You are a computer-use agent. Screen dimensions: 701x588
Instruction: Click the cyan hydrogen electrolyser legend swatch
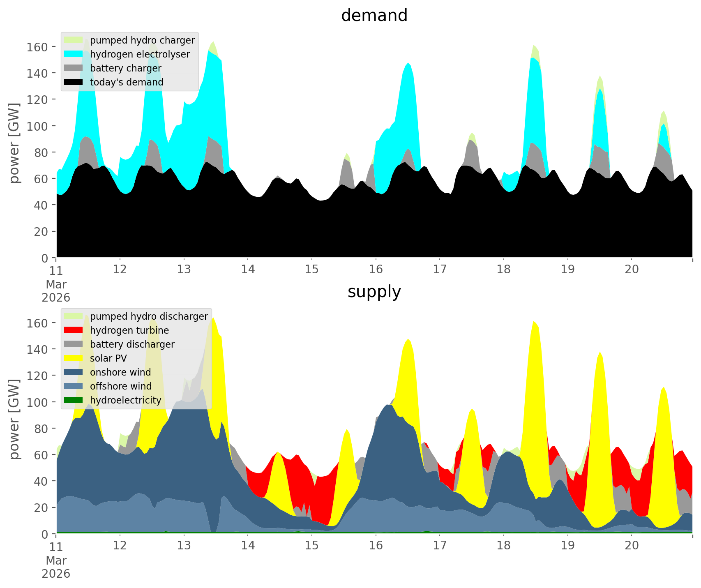click(74, 54)
